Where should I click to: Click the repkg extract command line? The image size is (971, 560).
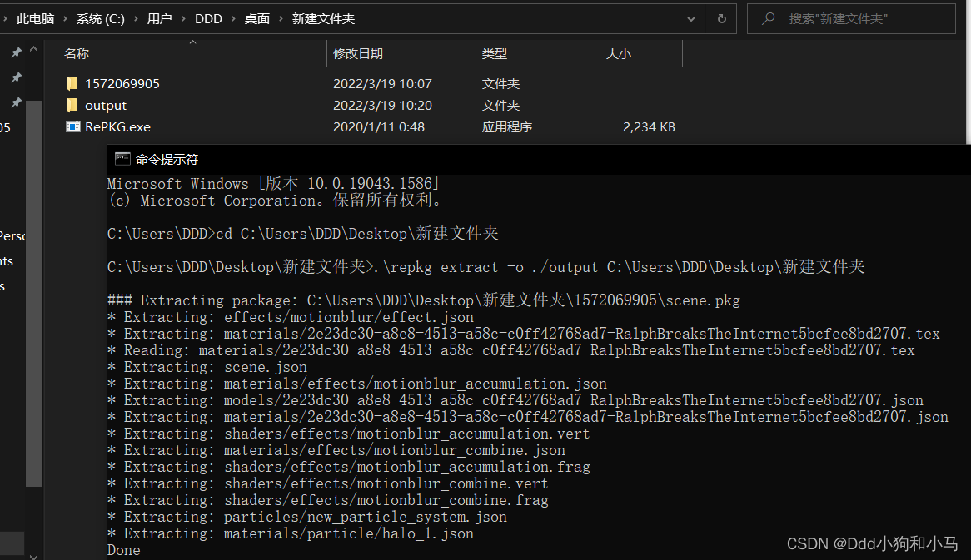(x=486, y=267)
